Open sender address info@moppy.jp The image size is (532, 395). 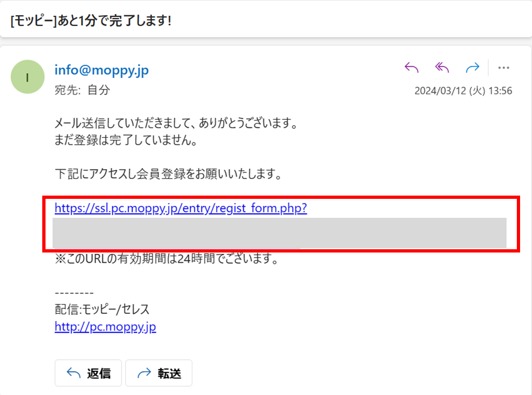pyautogui.click(x=101, y=70)
